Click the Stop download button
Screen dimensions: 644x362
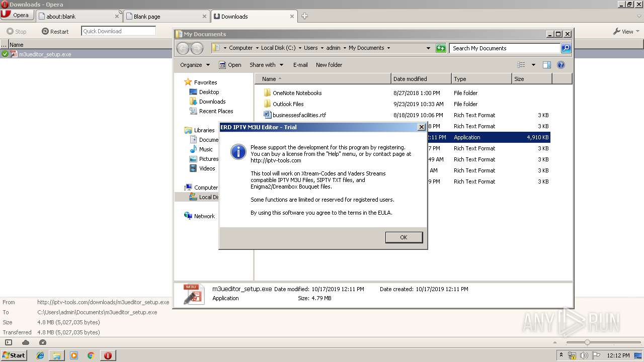[x=17, y=31]
